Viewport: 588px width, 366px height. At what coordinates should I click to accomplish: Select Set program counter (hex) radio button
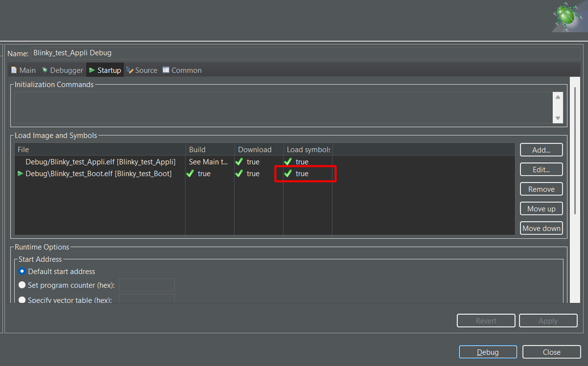(22, 285)
